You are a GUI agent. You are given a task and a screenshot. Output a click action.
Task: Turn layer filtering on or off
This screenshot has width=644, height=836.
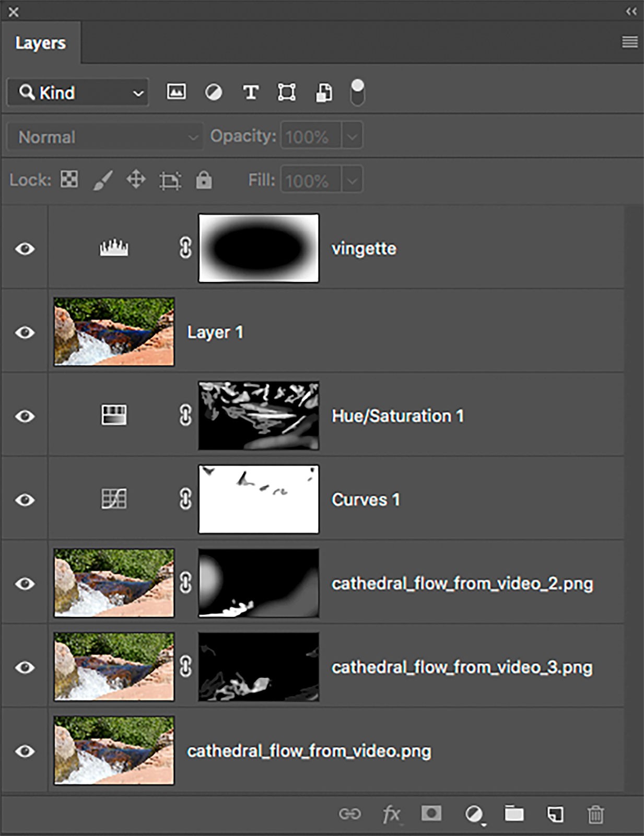coord(357,92)
